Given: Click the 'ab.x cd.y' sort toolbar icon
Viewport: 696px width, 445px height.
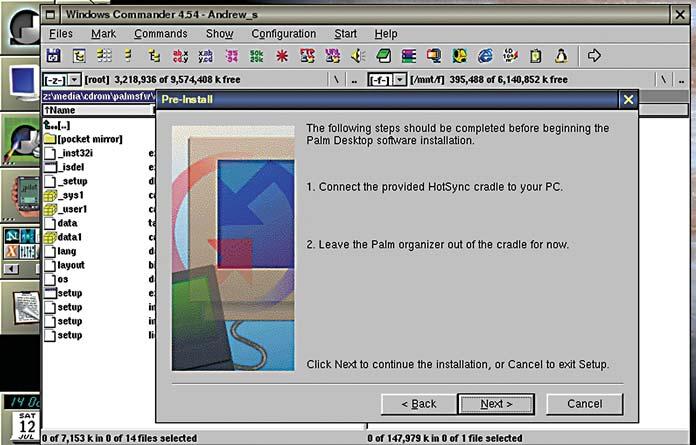Looking at the screenshot, I should (x=180, y=56).
